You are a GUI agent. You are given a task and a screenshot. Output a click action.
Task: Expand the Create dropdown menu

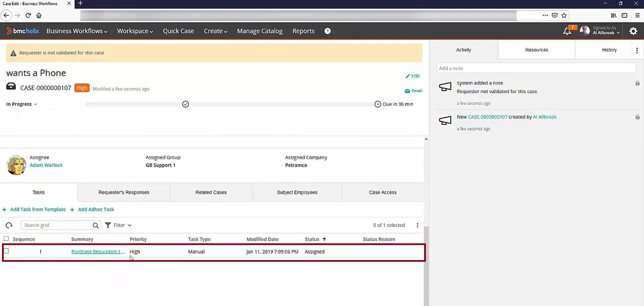pyautogui.click(x=215, y=31)
